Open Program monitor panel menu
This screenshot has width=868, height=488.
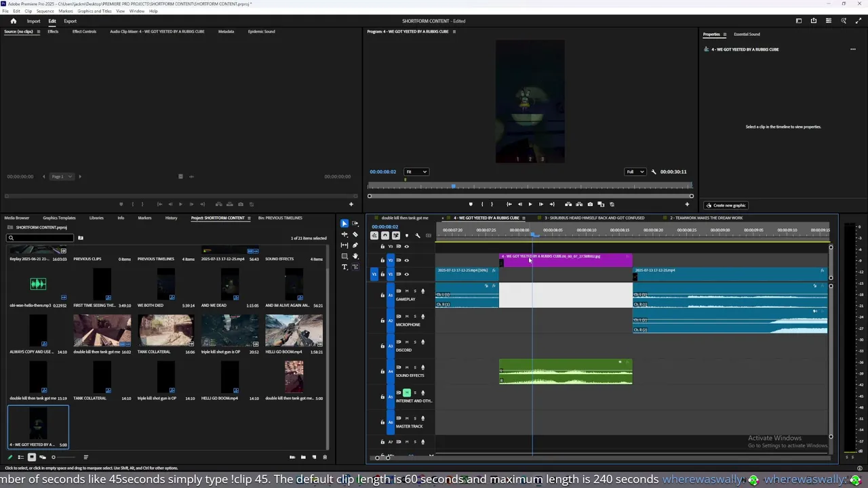[x=454, y=31]
